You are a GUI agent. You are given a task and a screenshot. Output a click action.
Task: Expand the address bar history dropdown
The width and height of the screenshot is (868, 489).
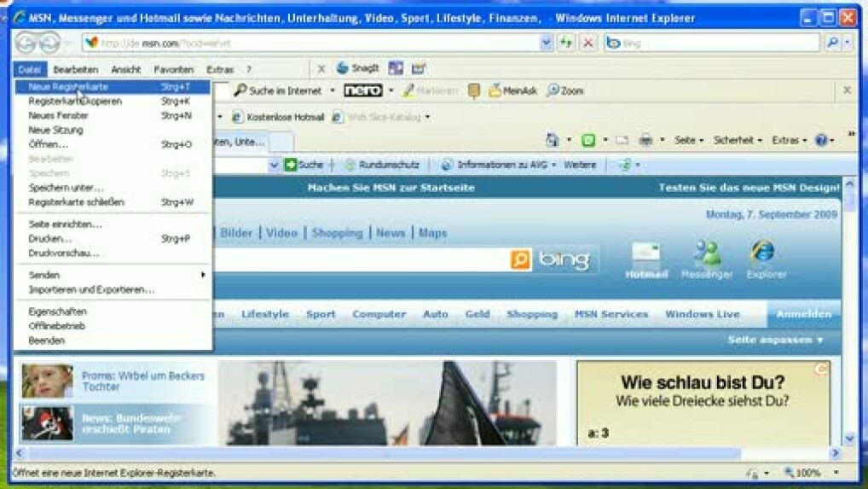(547, 43)
